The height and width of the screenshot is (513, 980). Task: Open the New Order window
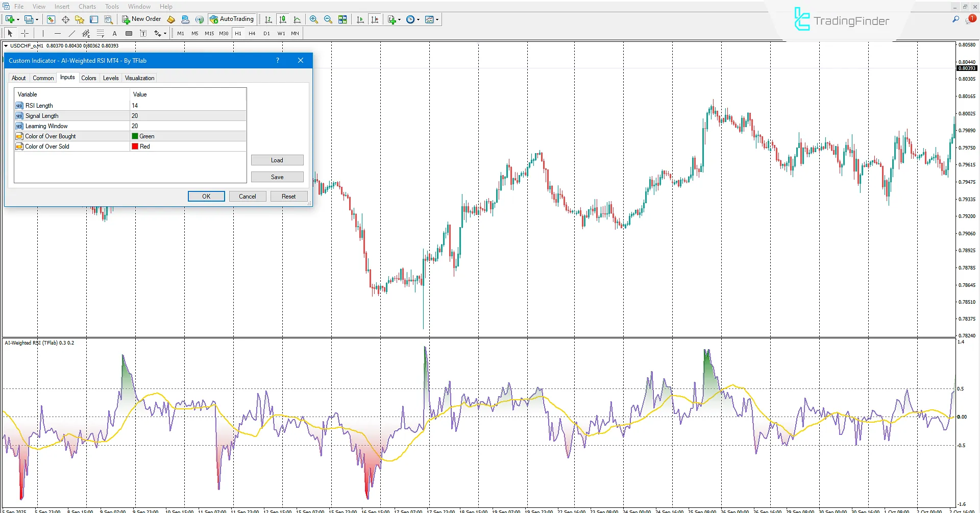pyautogui.click(x=141, y=19)
